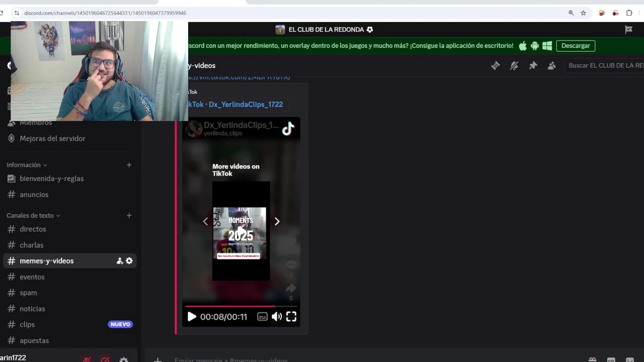
Task: Bookmark page with the star icon
Action: click(x=583, y=13)
